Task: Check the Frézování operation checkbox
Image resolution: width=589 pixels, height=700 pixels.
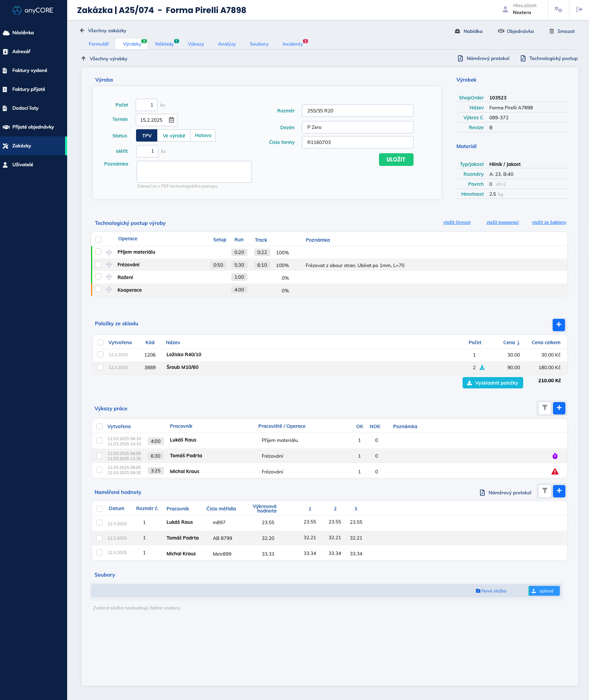Action: (98, 264)
